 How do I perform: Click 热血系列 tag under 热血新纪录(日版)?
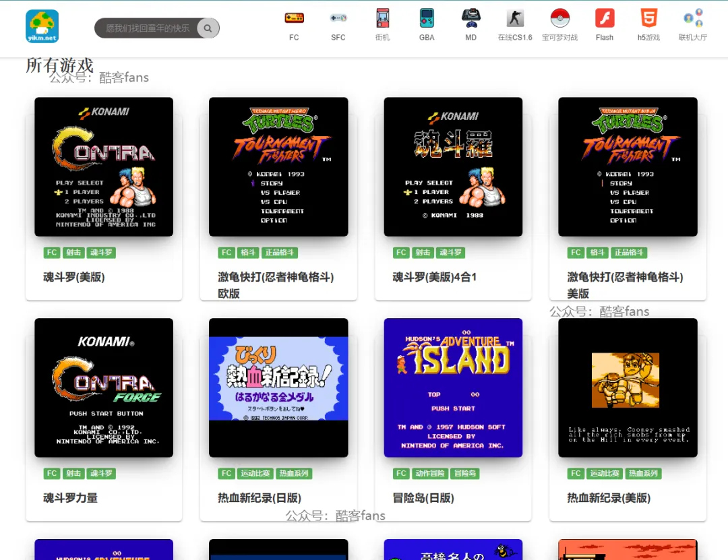click(x=294, y=474)
